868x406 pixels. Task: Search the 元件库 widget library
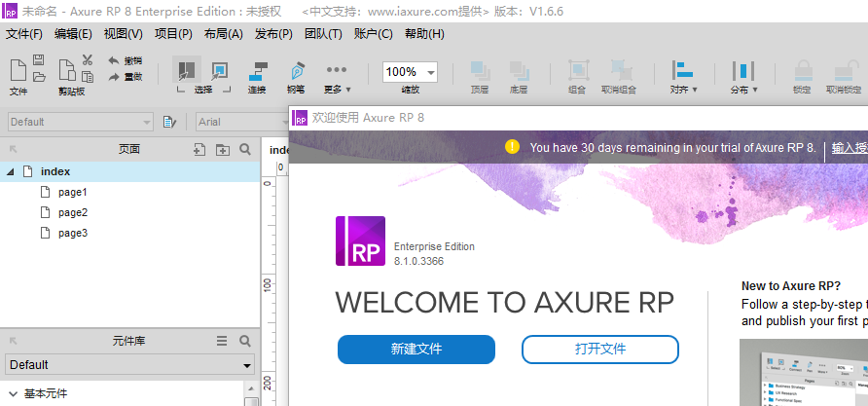245,341
